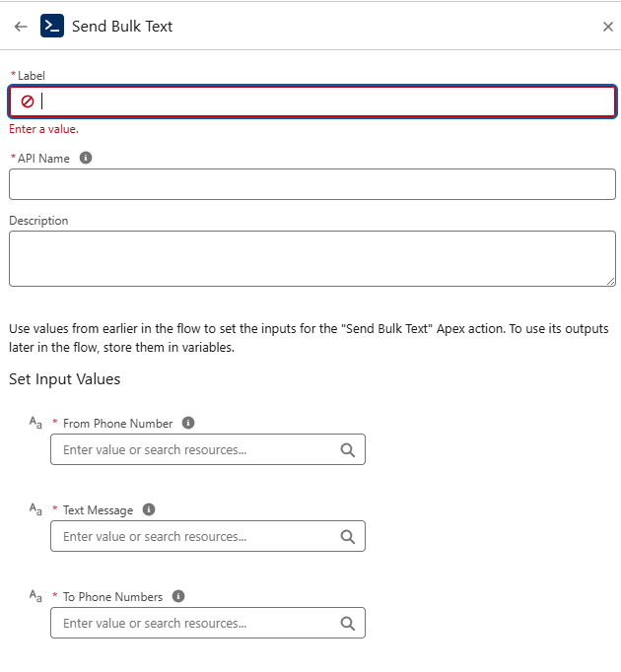Click the text type icon beside To Phone Numbers
Image resolution: width=621 pixels, height=672 pixels.
[x=35, y=597]
